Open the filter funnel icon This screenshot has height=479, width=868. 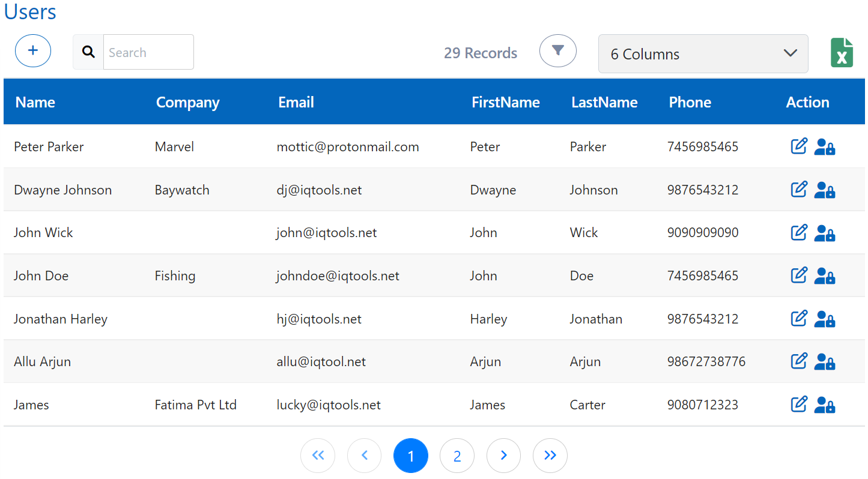point(557,51)
